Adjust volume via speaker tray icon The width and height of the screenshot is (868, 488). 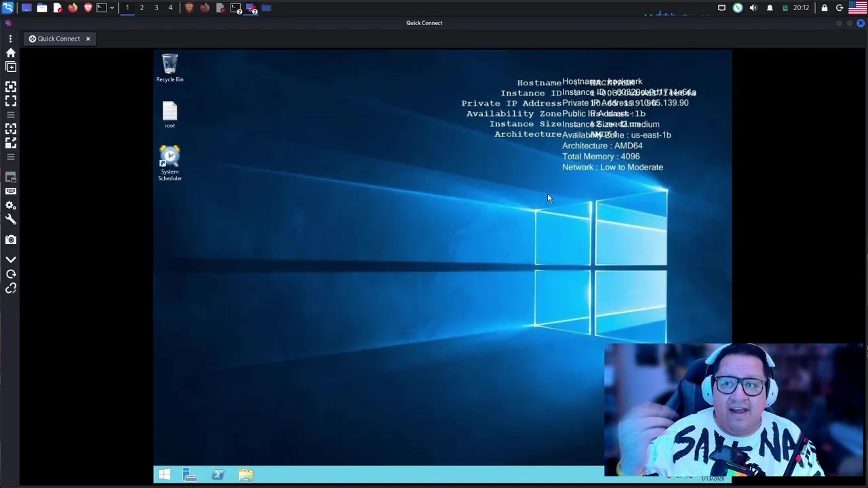tap(753, 7)
